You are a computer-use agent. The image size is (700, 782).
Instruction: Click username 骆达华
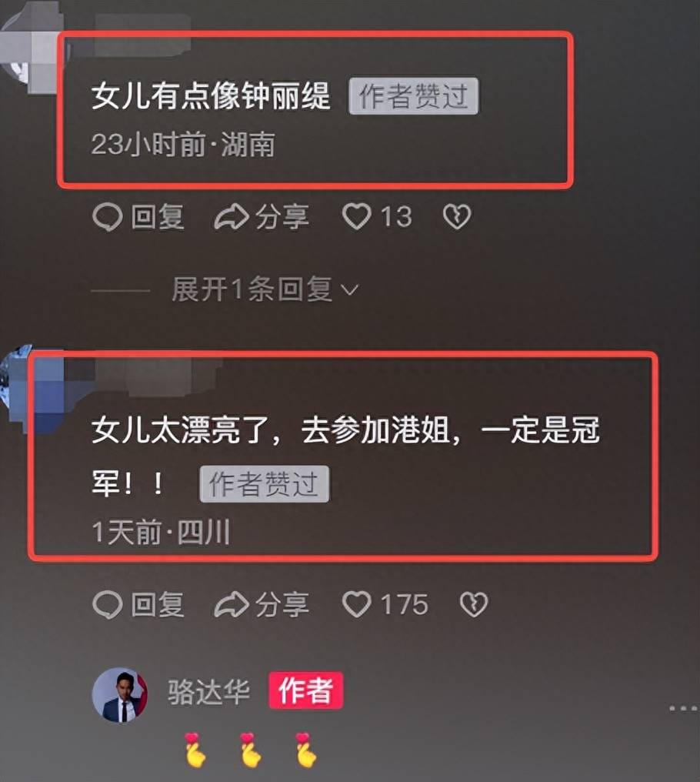click(208, 692)
